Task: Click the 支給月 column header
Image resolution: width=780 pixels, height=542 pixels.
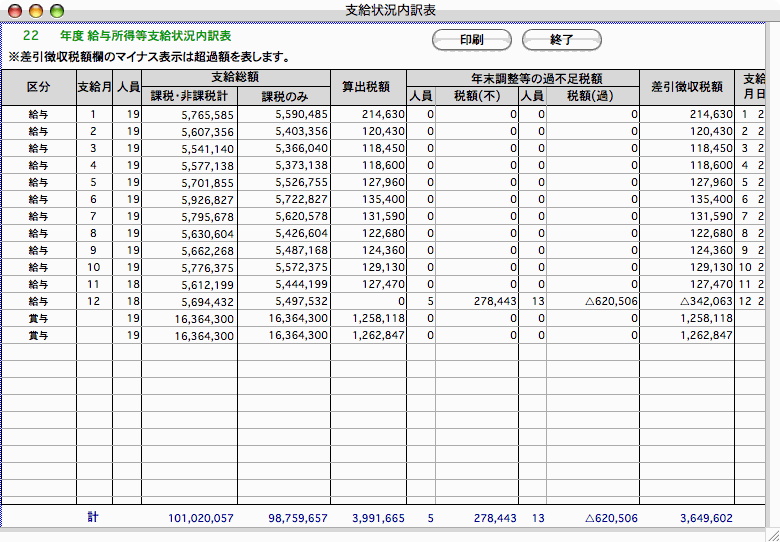Action: click(94, 87)
